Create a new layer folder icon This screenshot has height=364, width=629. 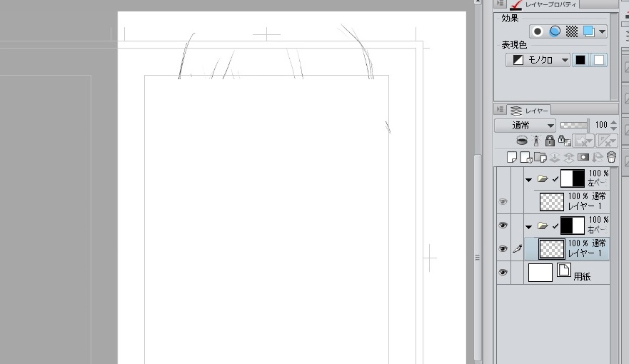(x=540, y=157)
